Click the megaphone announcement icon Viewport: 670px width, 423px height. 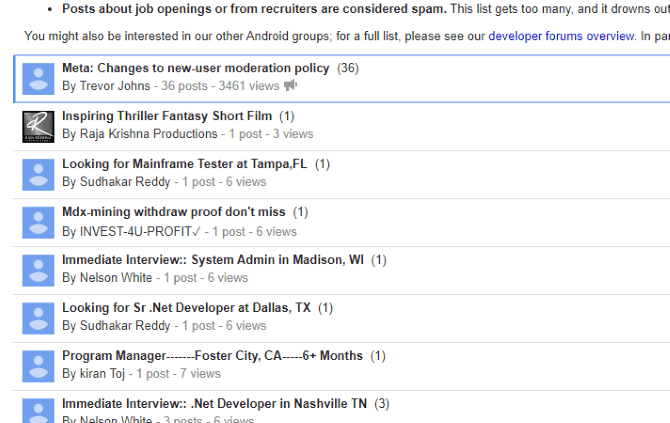coord(290,86)
